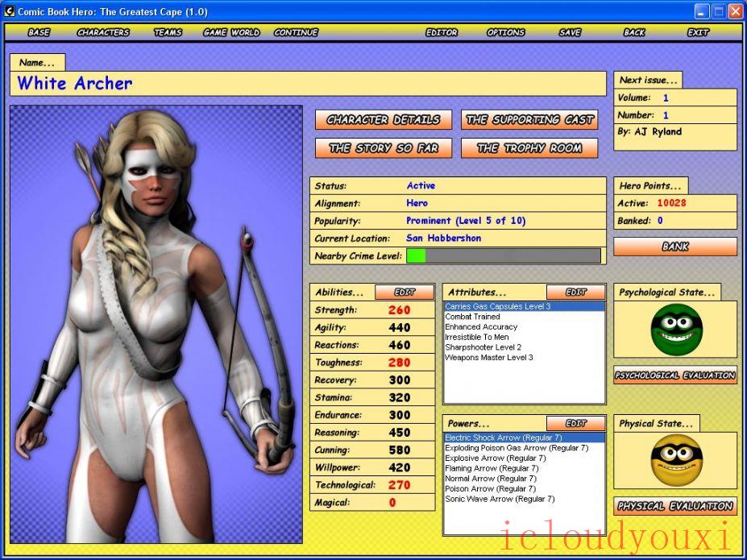Click the Reactions value 460
Screen dimensions: 747x560
[399, 345]
